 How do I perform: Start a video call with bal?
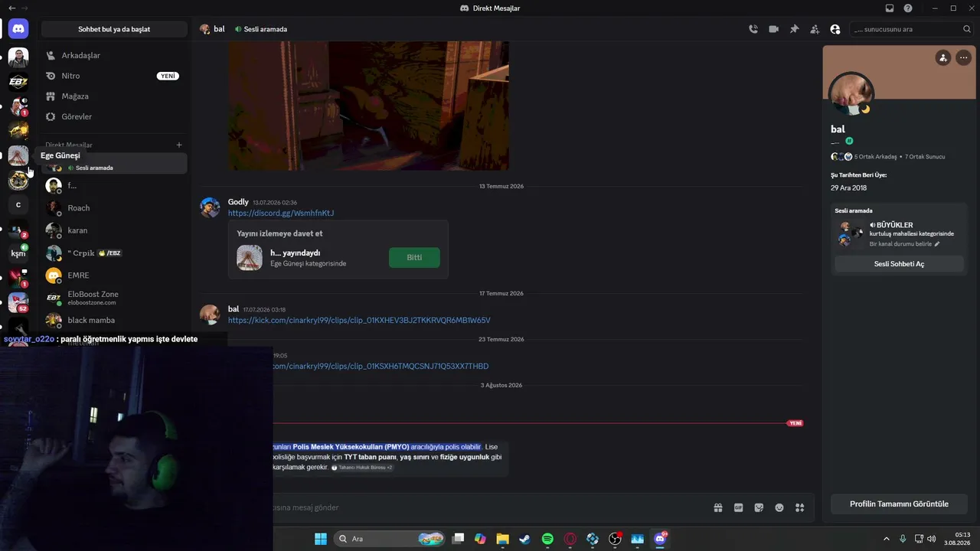[774, 29]
